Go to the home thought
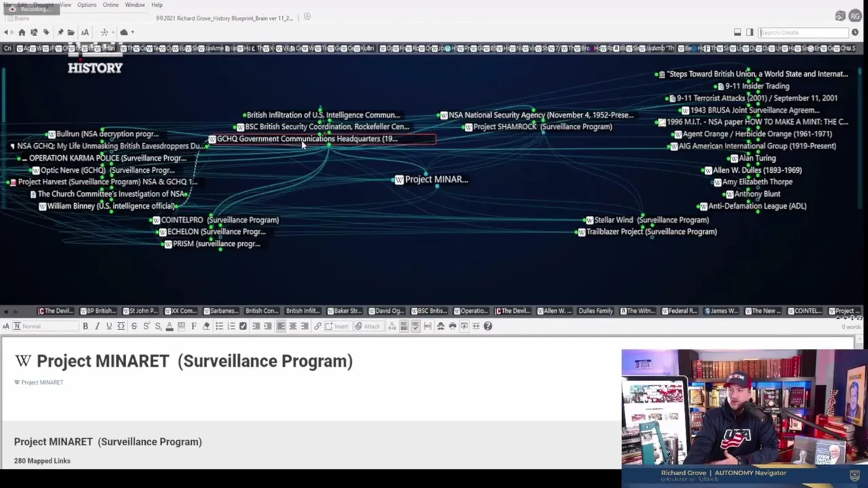Image resolution: width=868 pixels, height=488 pixels. pyautogui.click(x=22, y=33)
